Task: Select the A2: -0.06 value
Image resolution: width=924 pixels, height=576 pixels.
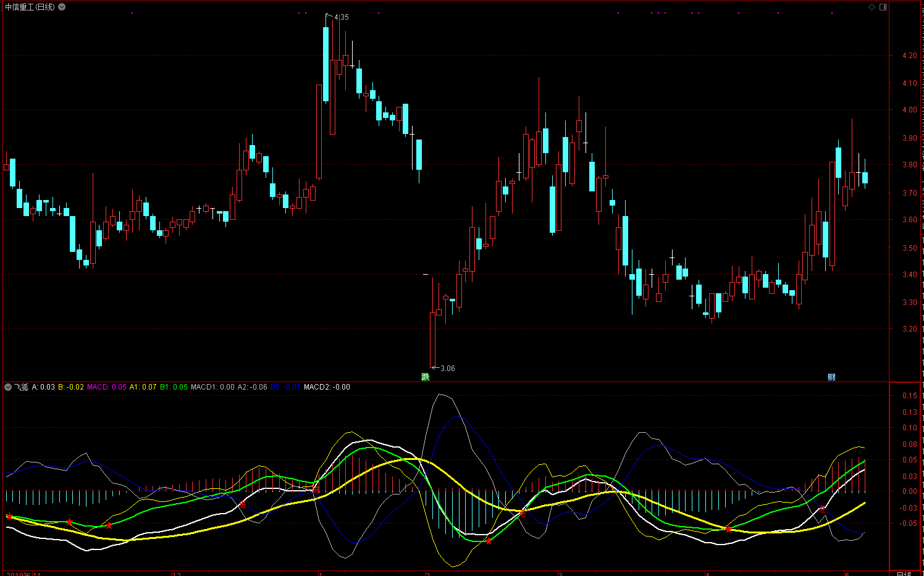Action: 253,387
